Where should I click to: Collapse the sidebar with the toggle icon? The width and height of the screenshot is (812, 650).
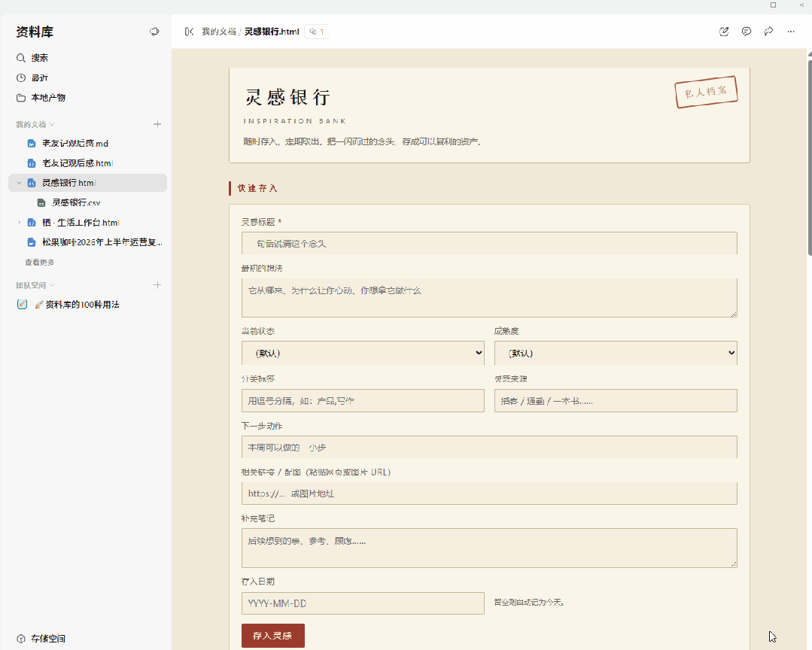189,32
